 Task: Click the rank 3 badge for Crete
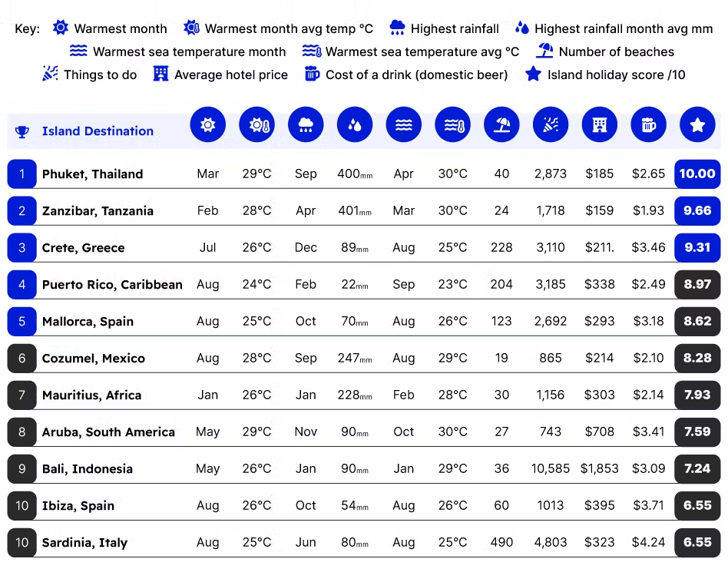click(x=22, y=248)
